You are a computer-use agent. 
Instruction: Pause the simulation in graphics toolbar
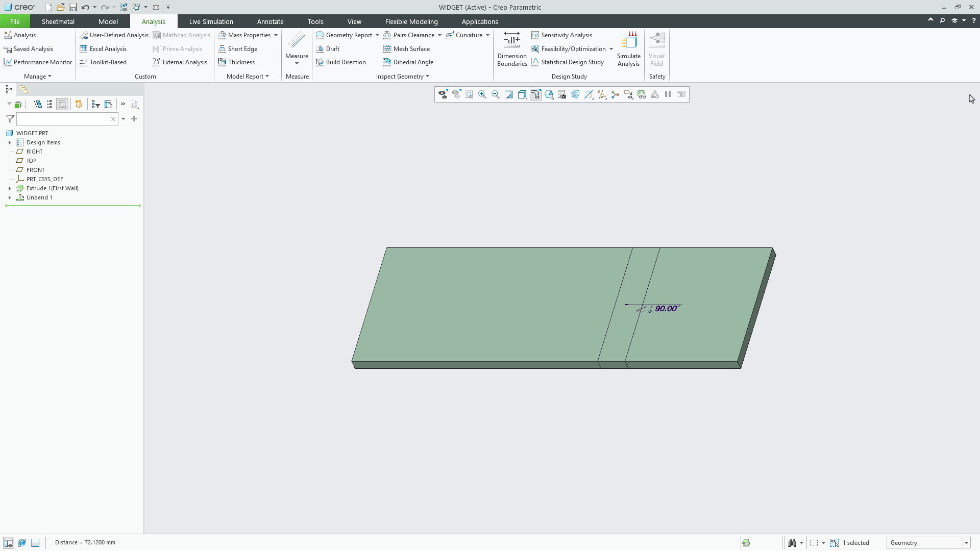pyautogui.click(x=668, y=94)
